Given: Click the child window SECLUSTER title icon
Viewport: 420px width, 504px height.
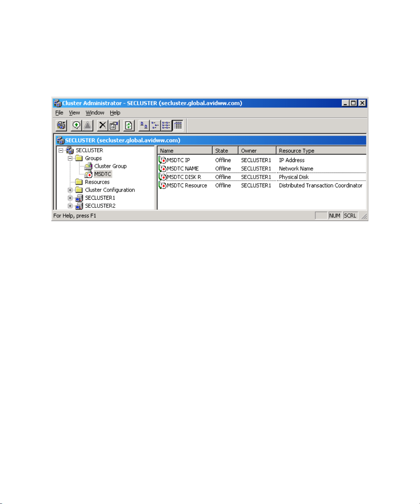Looking at the screenshot, I should point(60,141).
